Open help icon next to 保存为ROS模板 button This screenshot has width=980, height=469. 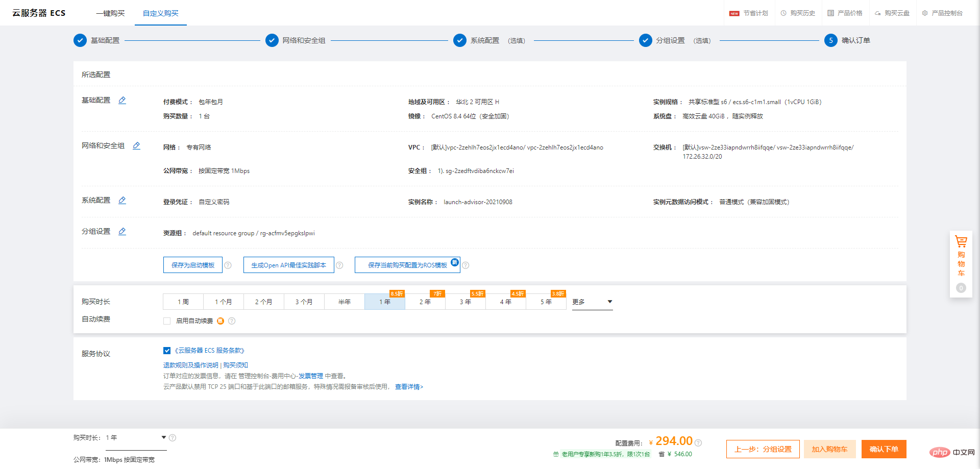pos(465,265)
